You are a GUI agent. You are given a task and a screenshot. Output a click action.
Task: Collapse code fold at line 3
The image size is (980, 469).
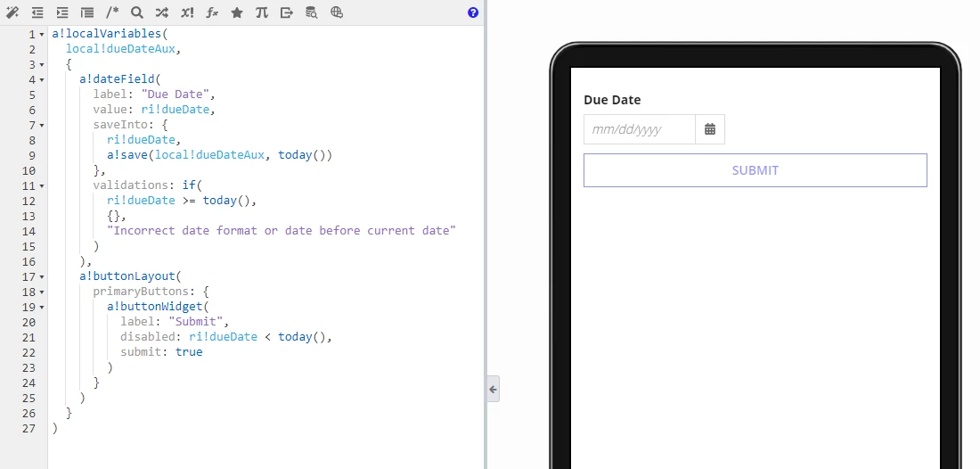[x=42, y=64]
